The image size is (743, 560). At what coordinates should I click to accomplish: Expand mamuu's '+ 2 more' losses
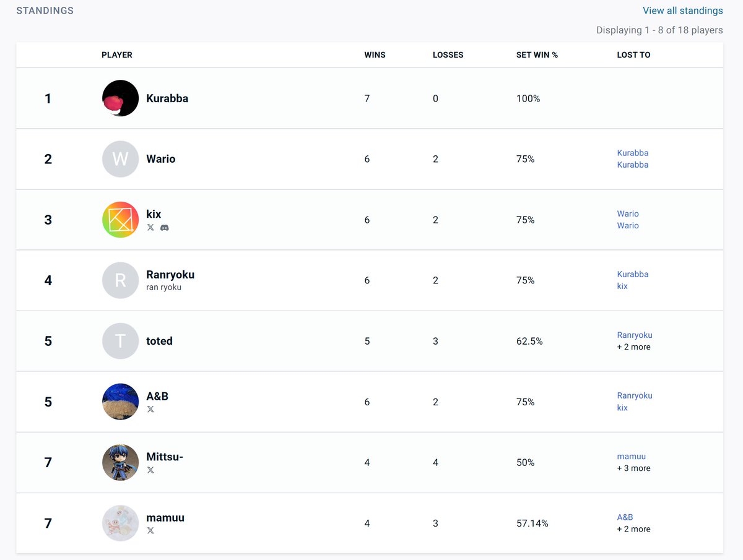[634, 529]
